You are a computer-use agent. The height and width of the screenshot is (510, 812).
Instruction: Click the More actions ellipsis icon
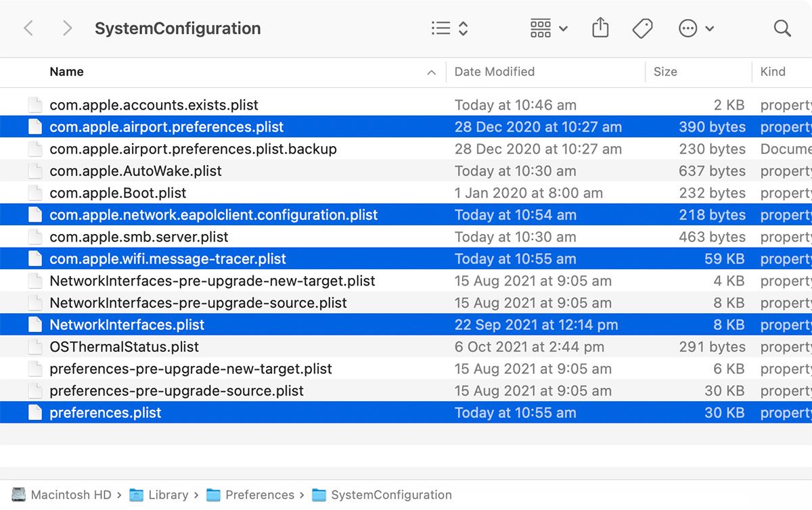click(688, 28)
